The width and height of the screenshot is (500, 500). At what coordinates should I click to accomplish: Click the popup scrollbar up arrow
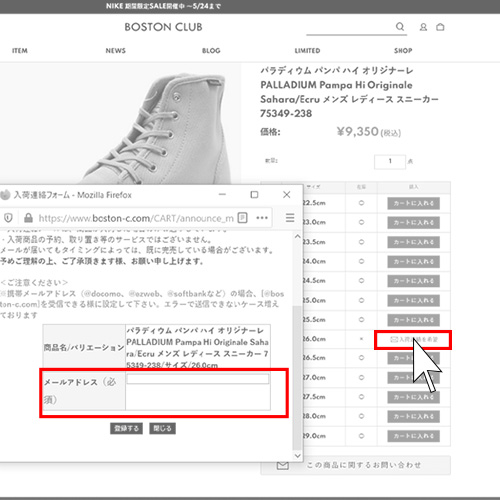[298, 236]
